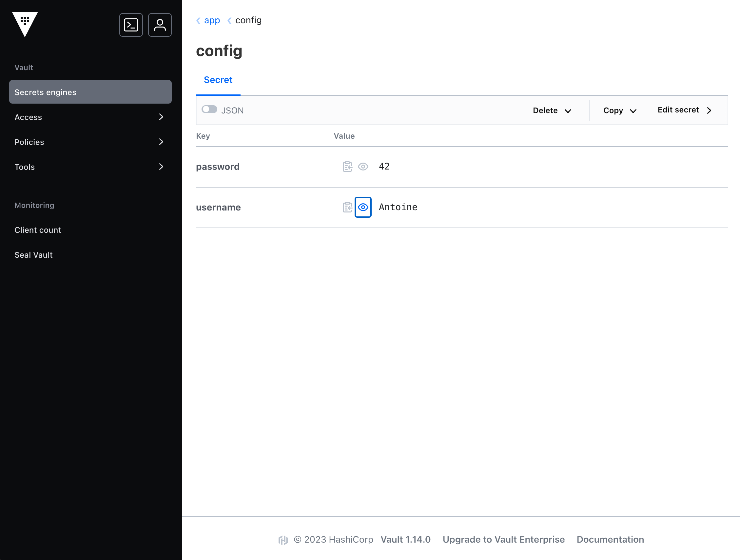Click the config breadcrumb
This screenshot has width=740, height=560.
tap(248, 20)
